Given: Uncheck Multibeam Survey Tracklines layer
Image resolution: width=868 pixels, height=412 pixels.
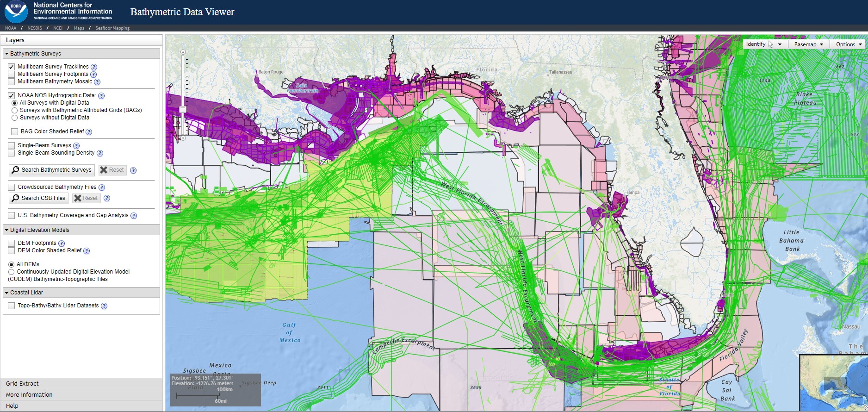Looking at the screenshot, I should (x=12, y=67).
